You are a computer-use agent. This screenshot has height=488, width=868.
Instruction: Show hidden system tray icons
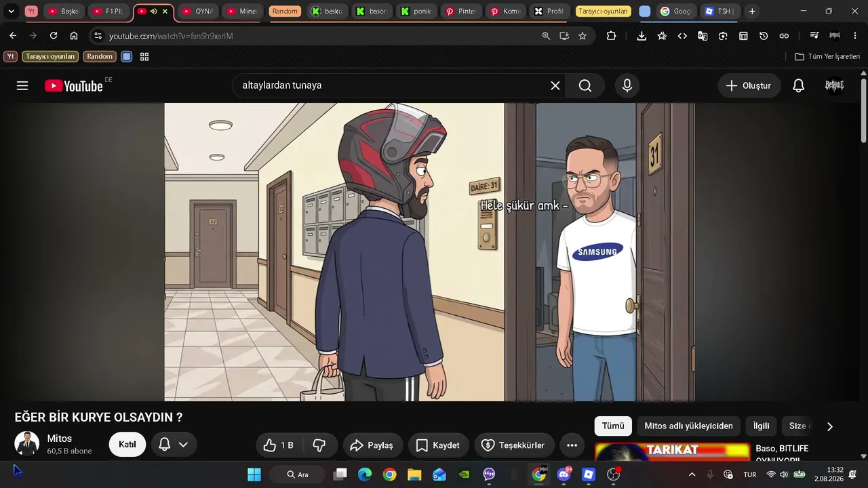point(692,474)
